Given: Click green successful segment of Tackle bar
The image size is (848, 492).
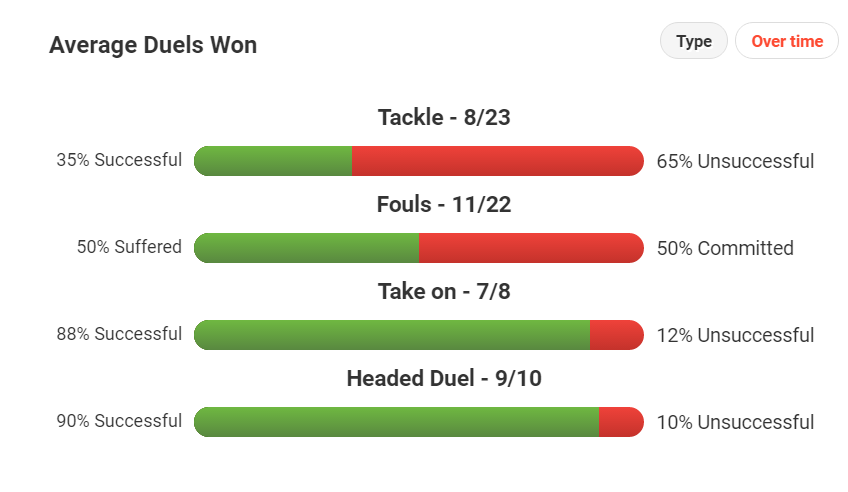Looking at the screenshot, I should pyautogui.click(x=273, y=161).
